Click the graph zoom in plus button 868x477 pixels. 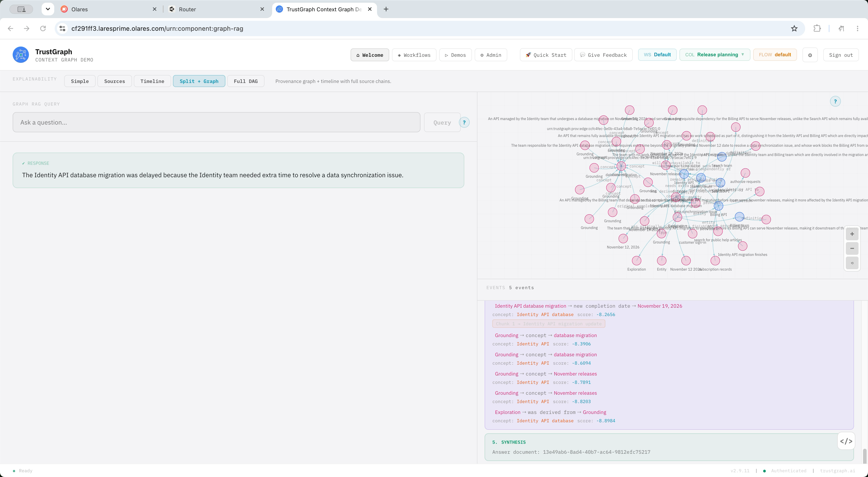pyautogui.click(x=852, y=234)
